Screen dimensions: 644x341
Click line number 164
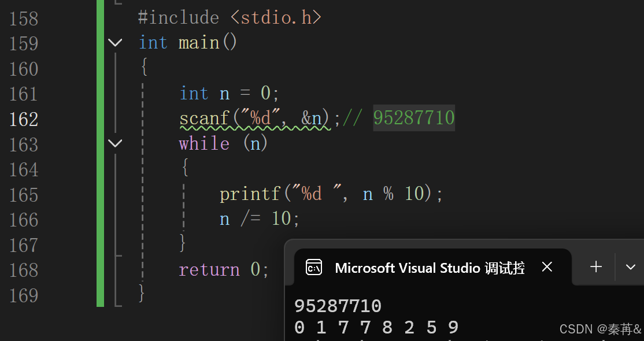pyautogui.click(x=23, y=170)
